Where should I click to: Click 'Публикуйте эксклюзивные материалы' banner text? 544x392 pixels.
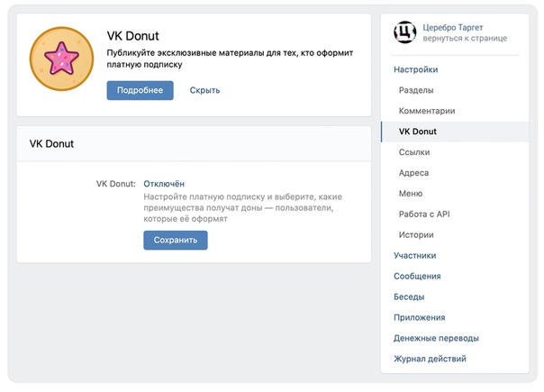coord(230,59)
